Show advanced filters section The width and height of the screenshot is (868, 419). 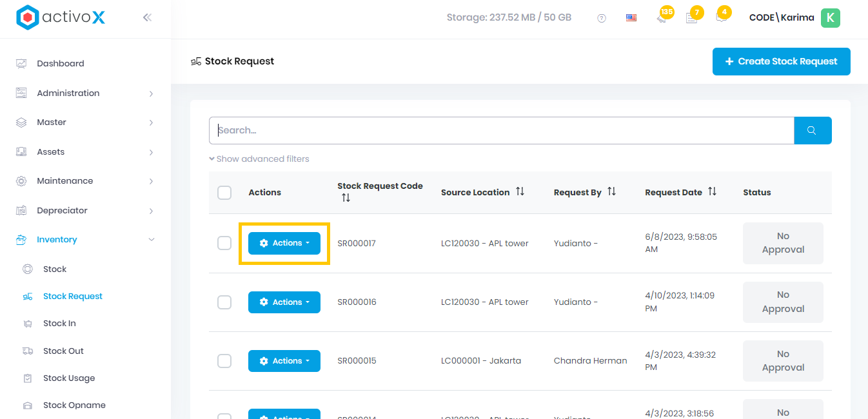pos(259,159)
